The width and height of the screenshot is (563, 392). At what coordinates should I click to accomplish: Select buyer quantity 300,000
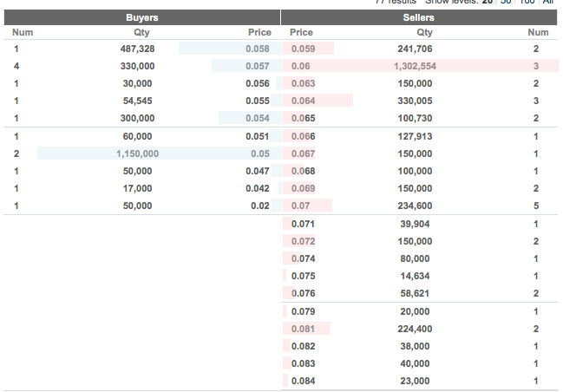point(138,118)
